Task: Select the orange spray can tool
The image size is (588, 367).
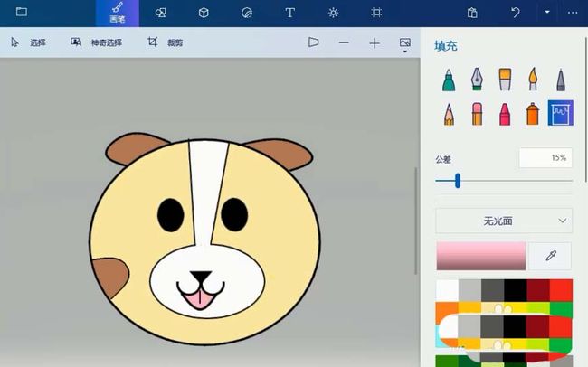Action: click(x=533, y=114)
